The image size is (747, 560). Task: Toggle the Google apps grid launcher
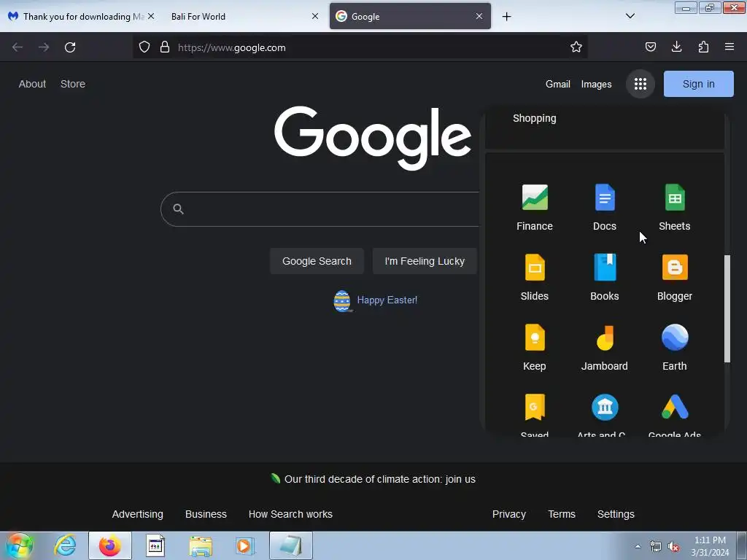coord(640,85)
